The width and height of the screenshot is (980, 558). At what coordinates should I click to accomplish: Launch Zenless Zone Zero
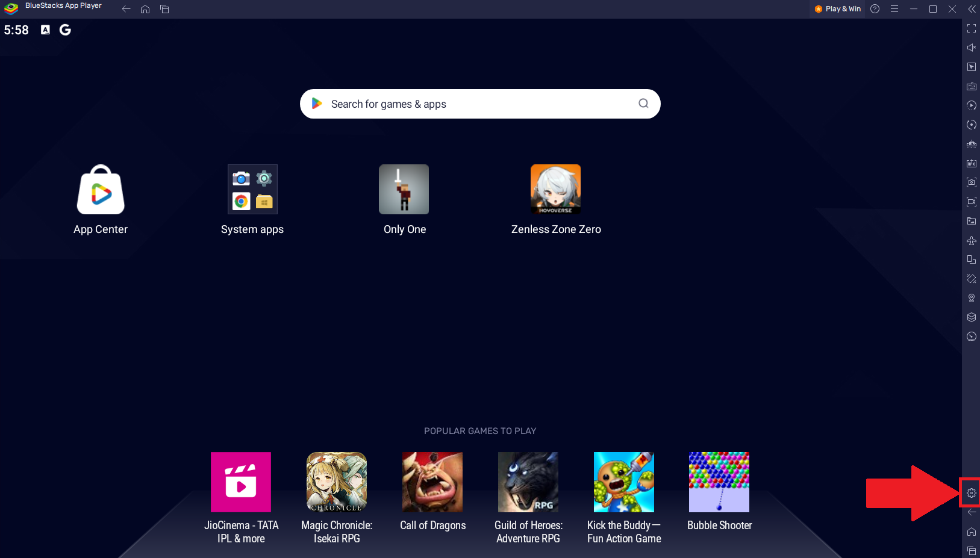(555, 190)
